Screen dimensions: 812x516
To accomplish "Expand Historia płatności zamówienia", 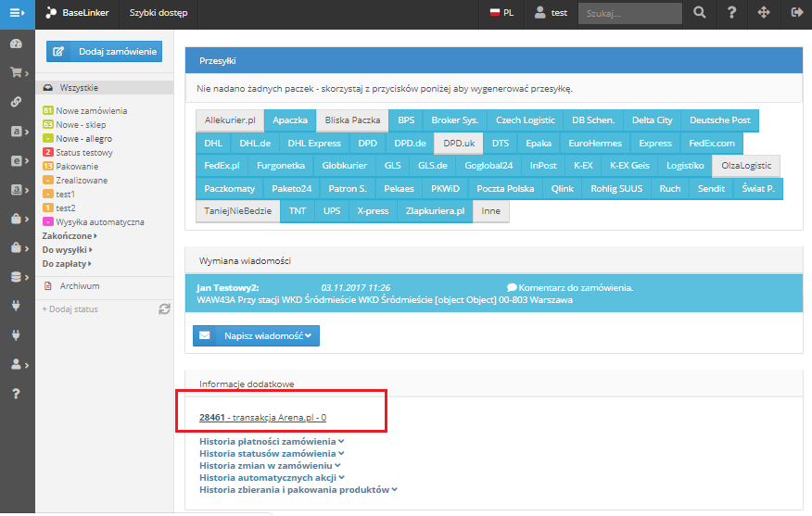I will point(272,442).
